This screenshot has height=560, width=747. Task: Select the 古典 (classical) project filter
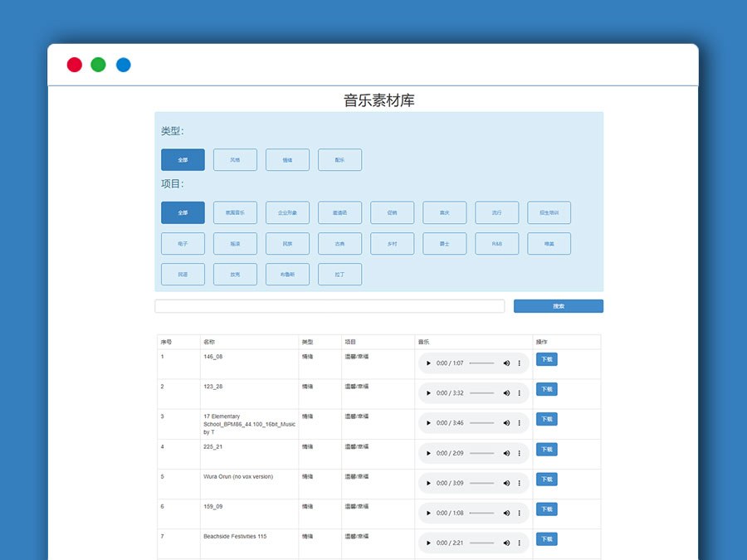click(339, 243)
